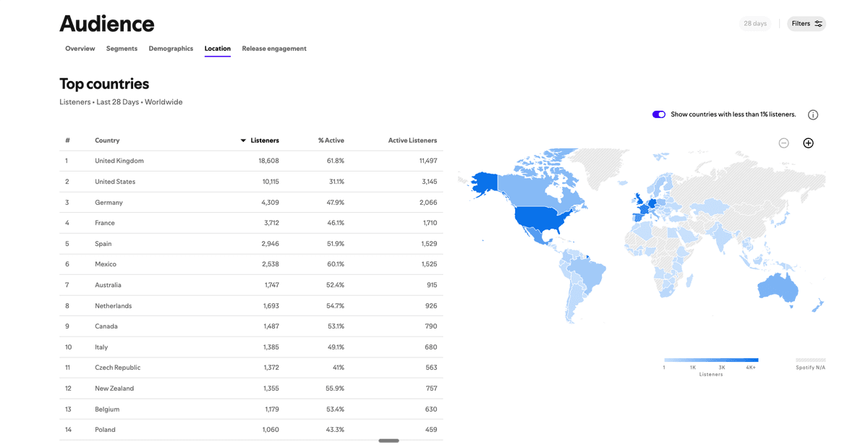The image size is (868, 445).
Task: Select the United Kingdom row
Action: (x=251, y=161)
